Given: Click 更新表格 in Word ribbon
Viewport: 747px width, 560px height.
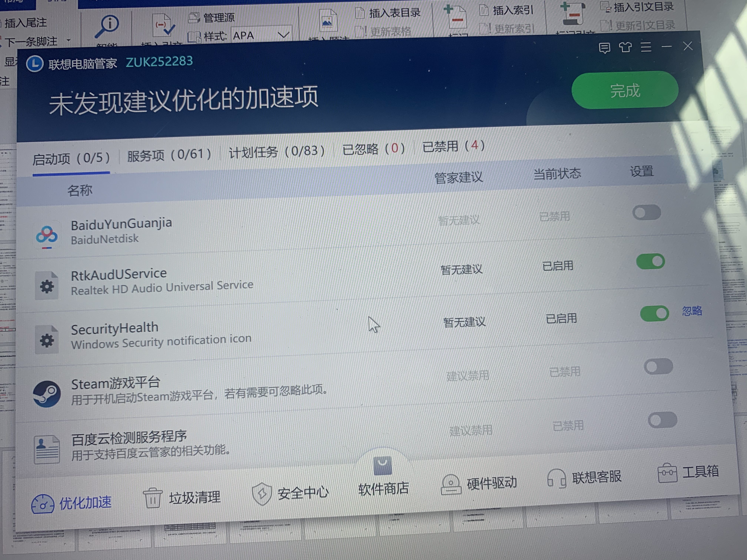Looking at the screenshot, I should pos(383,32).
